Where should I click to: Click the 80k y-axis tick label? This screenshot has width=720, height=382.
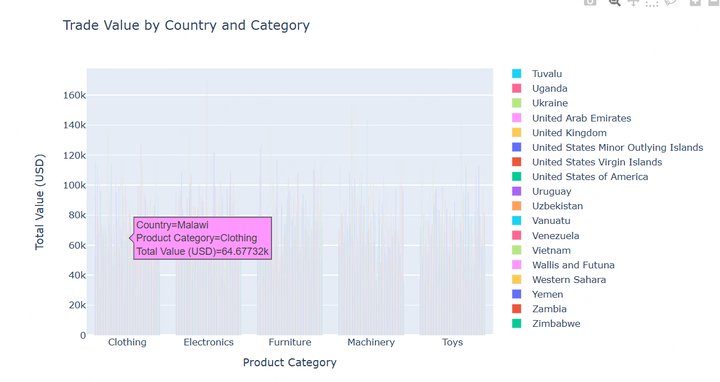click(77, 215)
